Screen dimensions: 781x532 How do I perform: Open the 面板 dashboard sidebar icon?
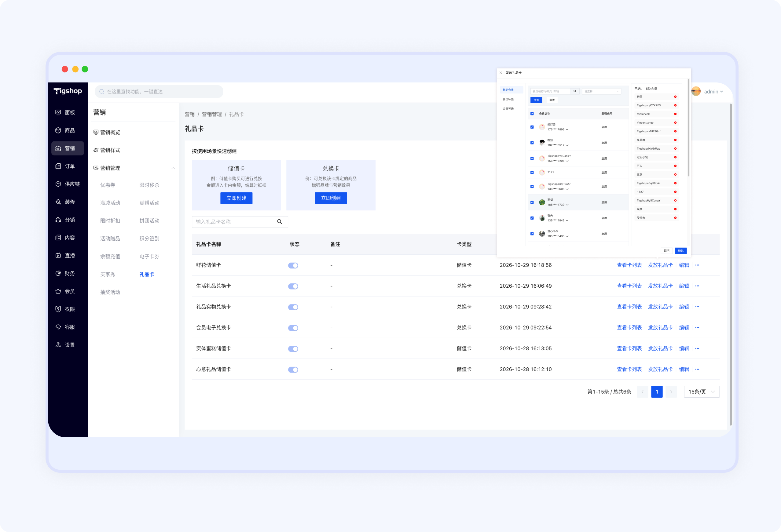click(x=58, y=112)
